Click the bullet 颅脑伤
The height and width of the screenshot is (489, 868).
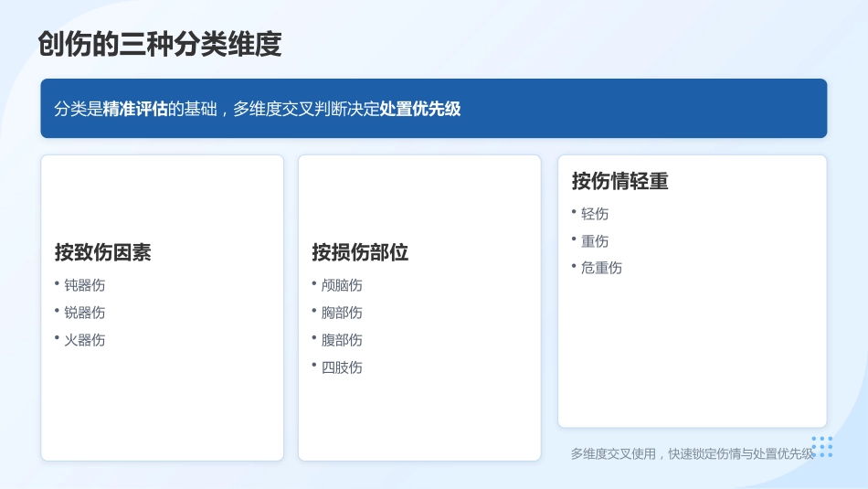(342, 285)
